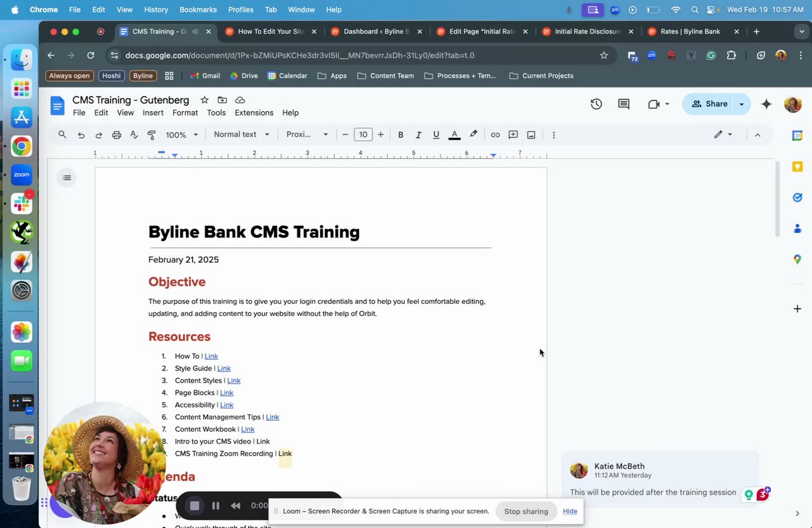Stop the Loom recording
Image resolution: width=812 pixels, height=528 pixels.
point(195,506)
